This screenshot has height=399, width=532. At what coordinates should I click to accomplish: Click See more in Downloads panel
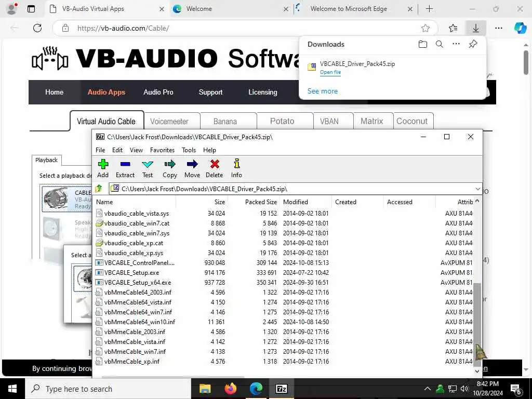(x=322, y=91)
